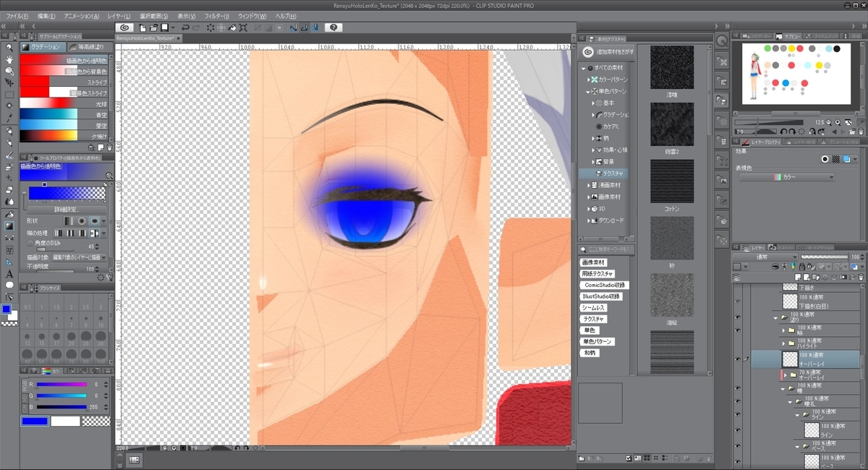868x470 pixels.
Task: Click the Fill bucket icon in the command bar
Action: click(x=233, y=27)
